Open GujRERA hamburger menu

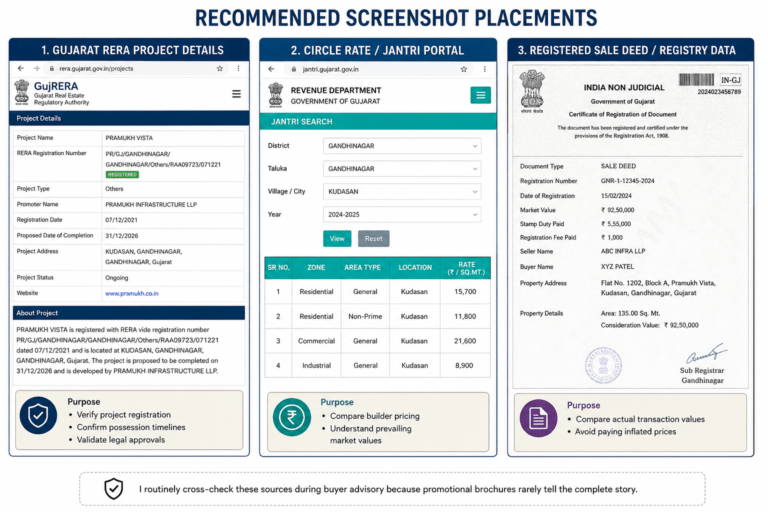[x=236, y=94]
